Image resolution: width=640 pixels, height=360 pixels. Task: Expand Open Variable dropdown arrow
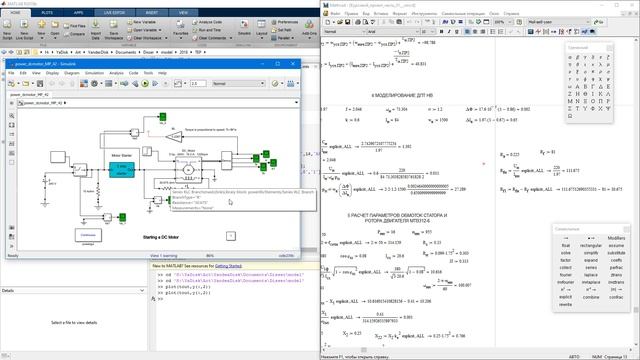[x=160, y=30]
